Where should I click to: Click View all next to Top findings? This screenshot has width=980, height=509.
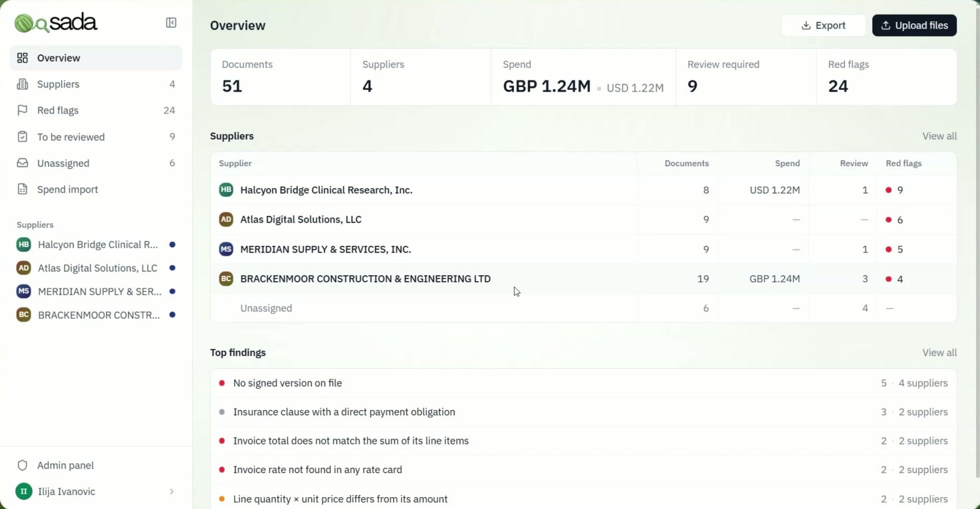pos(939,353)
